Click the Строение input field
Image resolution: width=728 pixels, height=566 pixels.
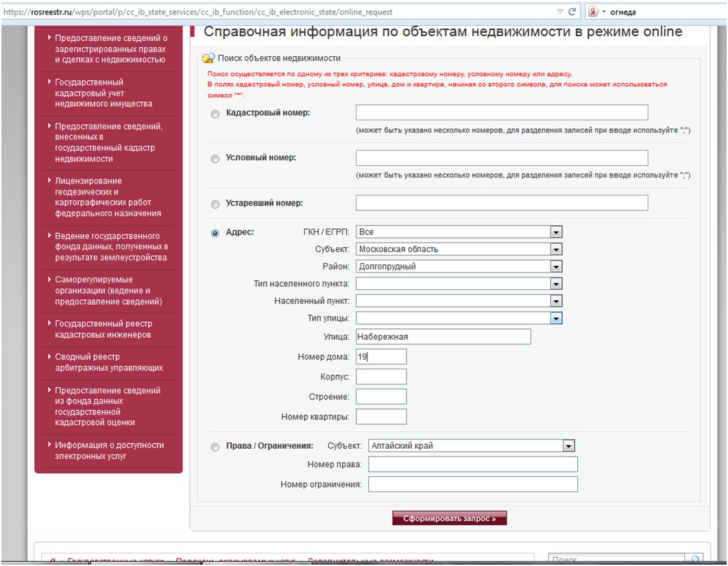[x=381, y=397]
